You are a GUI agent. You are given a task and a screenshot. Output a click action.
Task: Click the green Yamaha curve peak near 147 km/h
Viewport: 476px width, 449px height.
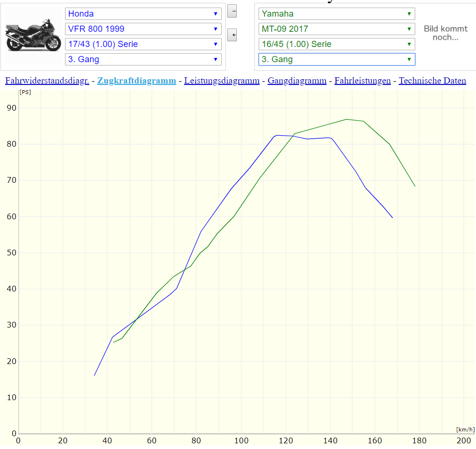(346, 119)
